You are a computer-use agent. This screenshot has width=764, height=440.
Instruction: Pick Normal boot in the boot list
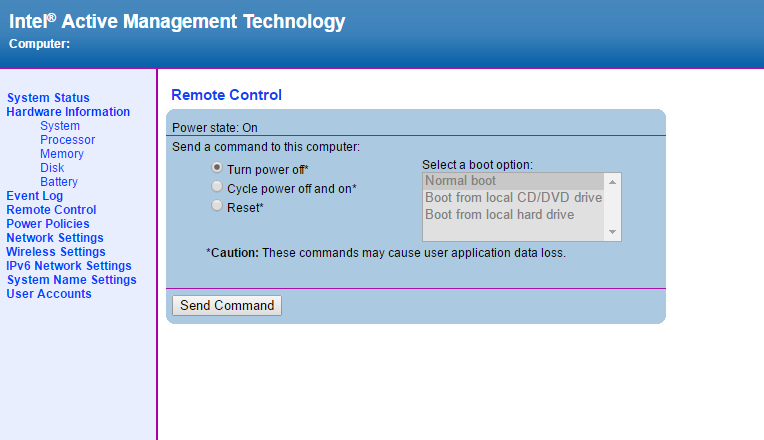514,181
